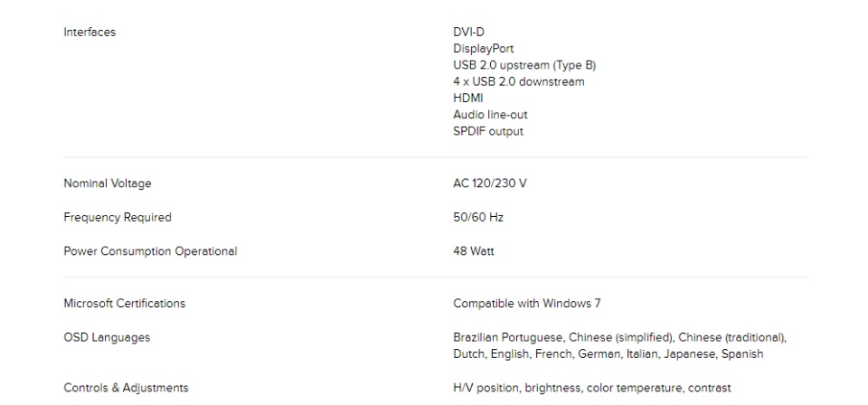Select the 48 Watt value
Image resolution: width=868 pixels, height=405 pixels.
473,251
